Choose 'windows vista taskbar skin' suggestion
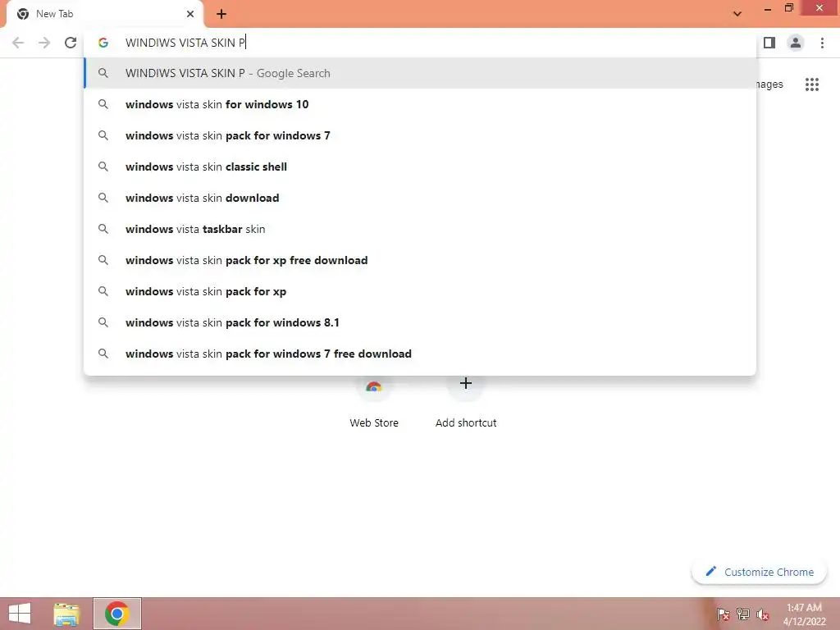 pyautogui.click(x=421, y=229)
